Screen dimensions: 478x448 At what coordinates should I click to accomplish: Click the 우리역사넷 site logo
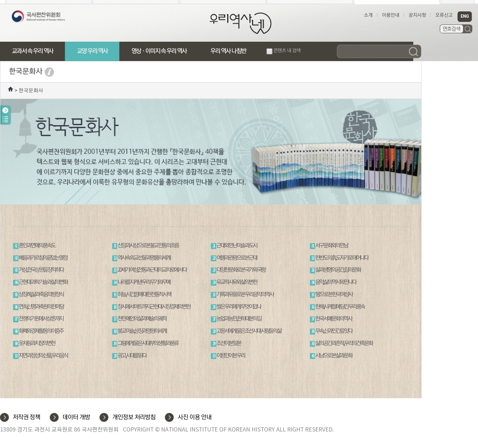[x=240, y=22]
